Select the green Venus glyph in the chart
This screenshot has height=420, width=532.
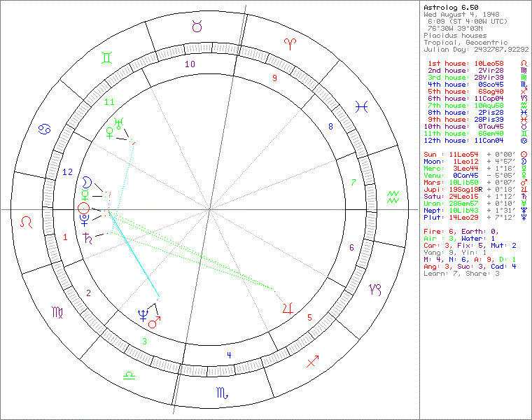pyautogui.click(x=109, y=131)
